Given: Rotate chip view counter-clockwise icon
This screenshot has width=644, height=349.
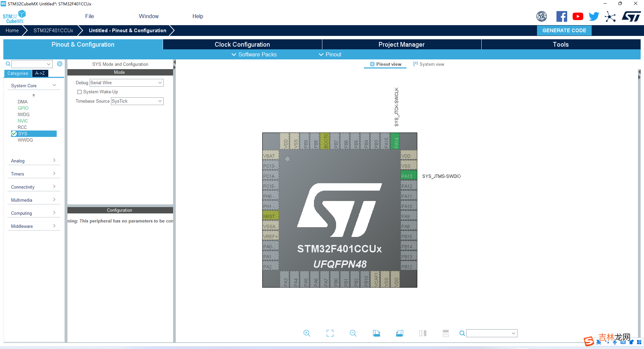Looking at the screenshot, I should (x=399, y=333).
